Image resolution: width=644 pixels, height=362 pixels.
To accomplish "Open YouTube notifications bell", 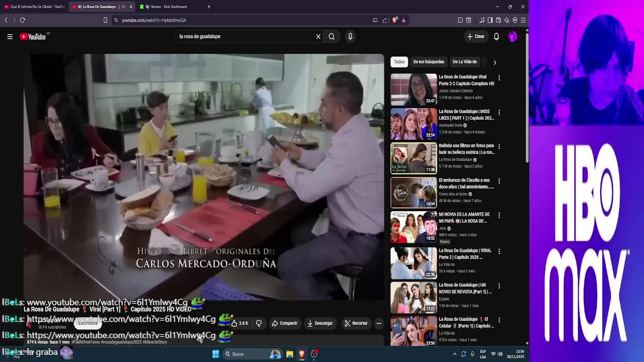I will [496, 37].
